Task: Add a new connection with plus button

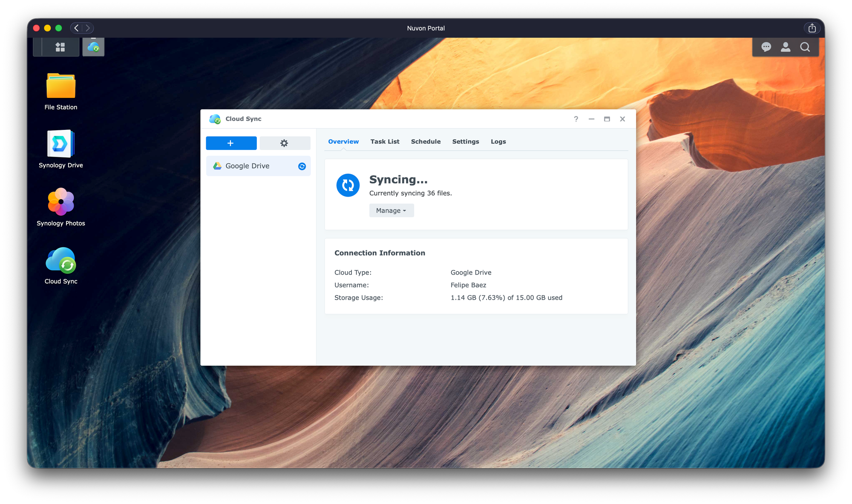Action: click(231, 143)
